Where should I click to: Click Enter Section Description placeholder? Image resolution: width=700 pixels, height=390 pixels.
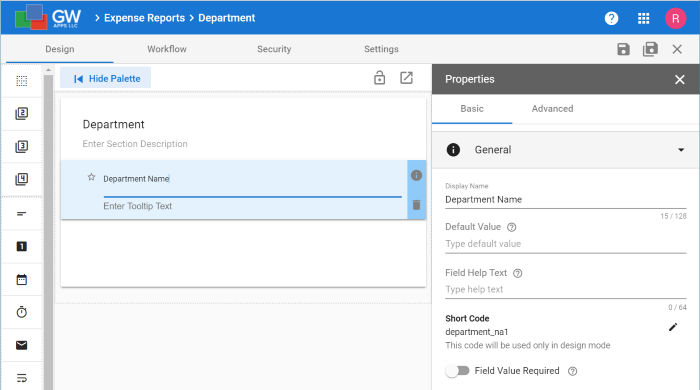click(135, 144)
